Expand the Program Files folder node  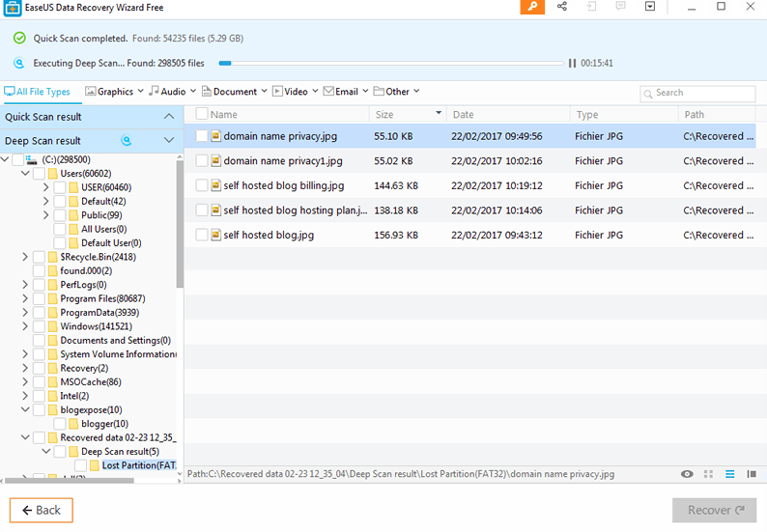[x=25, y=298]
